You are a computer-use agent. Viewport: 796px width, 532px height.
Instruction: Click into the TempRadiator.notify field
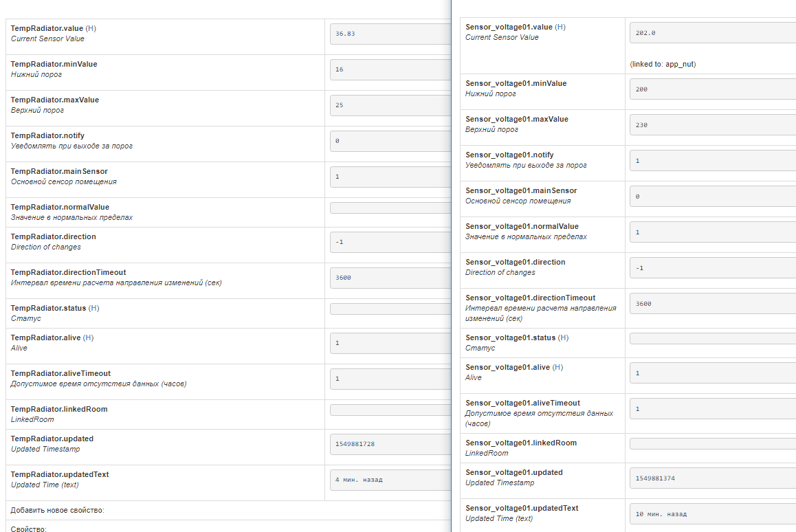coord(390,141)
